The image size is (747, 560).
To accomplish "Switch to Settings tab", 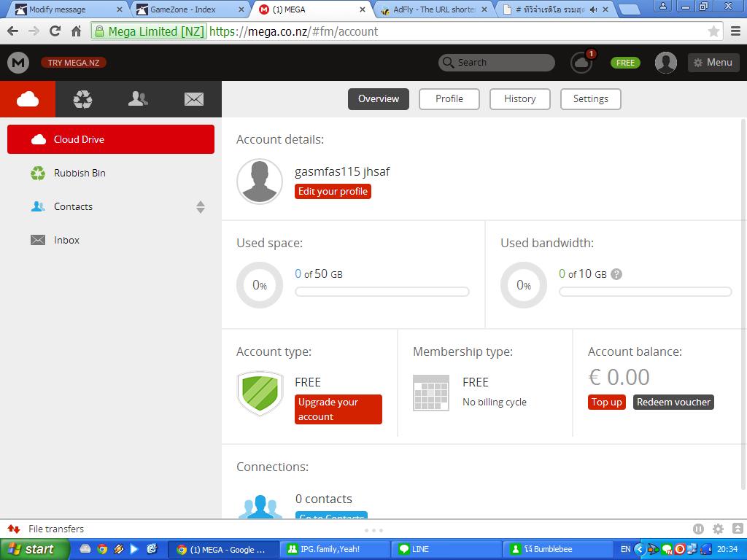I will pyautogui.click(x=590, y=99).
